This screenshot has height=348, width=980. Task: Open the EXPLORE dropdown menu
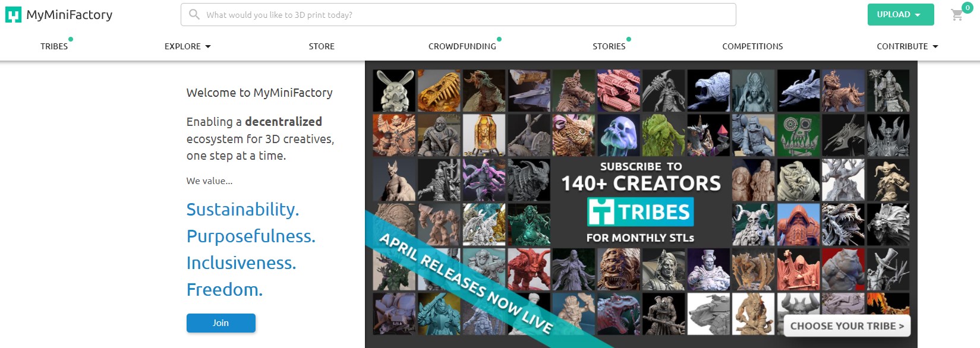[188, 46]
